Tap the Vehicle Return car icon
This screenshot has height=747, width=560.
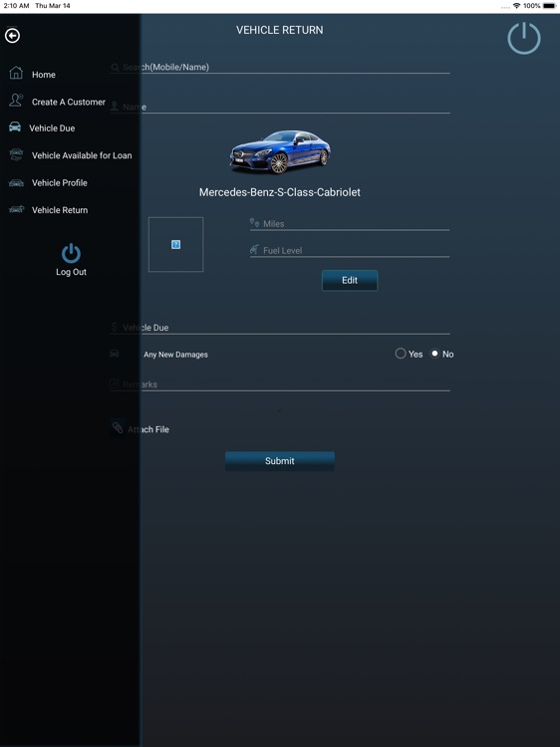pyautogui.click(x=16, y=209)
